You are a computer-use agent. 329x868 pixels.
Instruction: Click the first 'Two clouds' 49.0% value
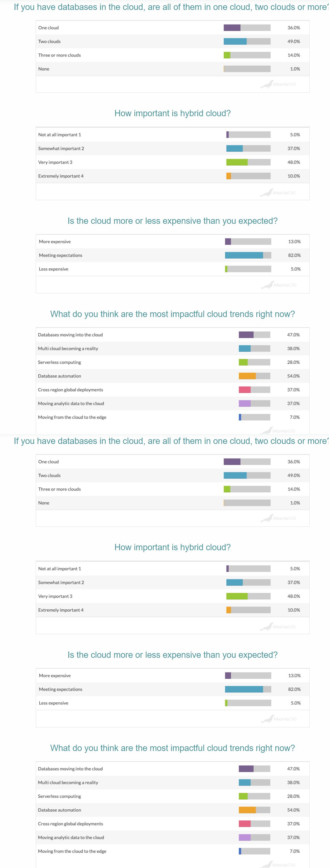[294, 41]
